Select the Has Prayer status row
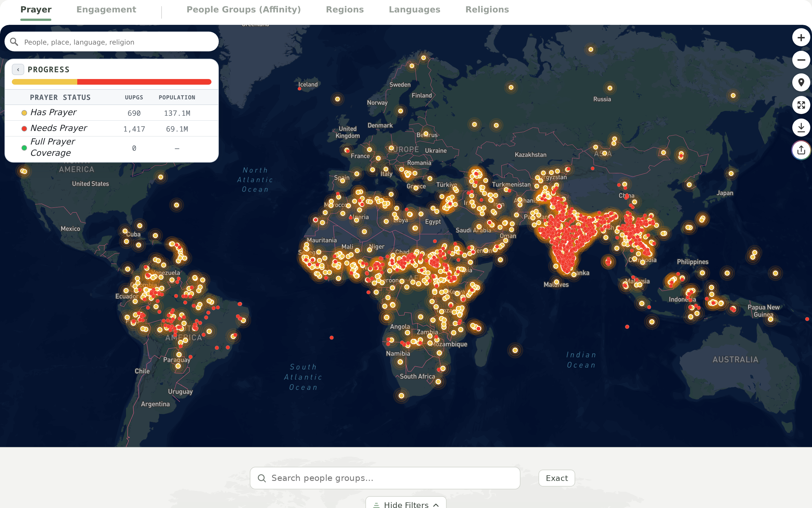Image resolution: width=812 pixels, height=508 pixels. coord(111,113)
